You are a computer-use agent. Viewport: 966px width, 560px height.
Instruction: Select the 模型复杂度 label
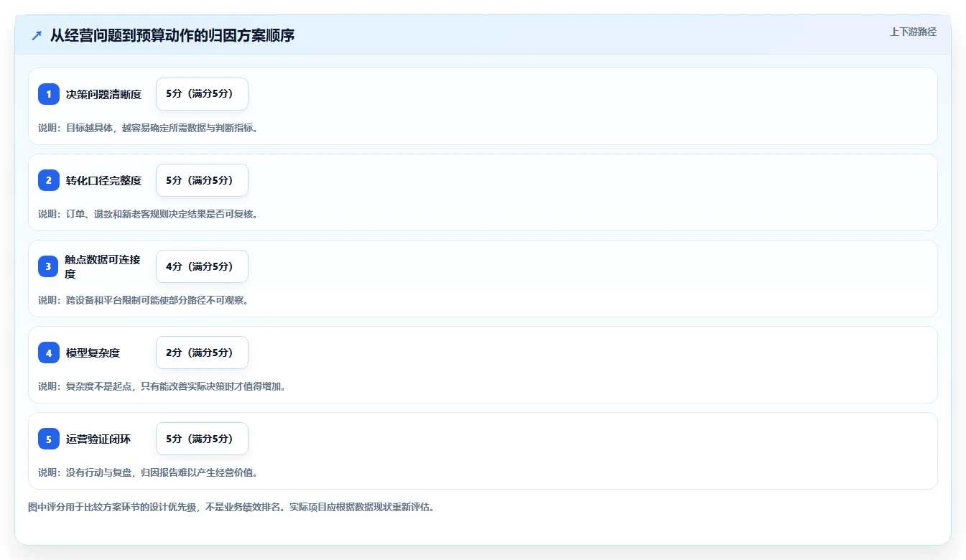93,353
